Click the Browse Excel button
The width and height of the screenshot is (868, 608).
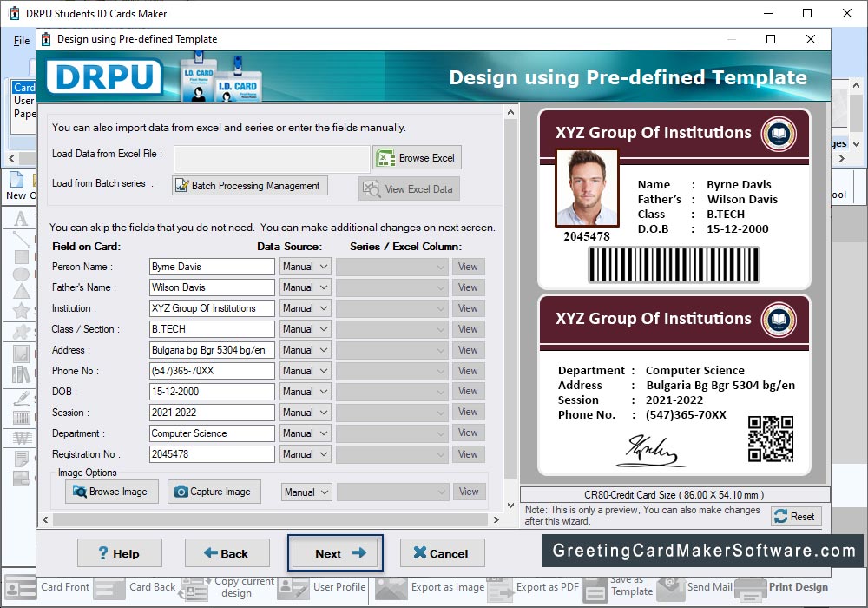point(417,158)
